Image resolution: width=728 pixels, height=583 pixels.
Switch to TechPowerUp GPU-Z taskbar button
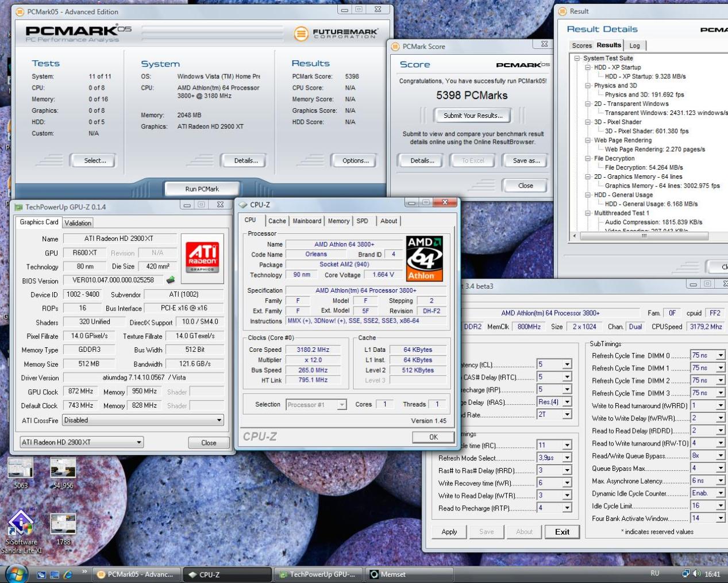click(319, 574)
